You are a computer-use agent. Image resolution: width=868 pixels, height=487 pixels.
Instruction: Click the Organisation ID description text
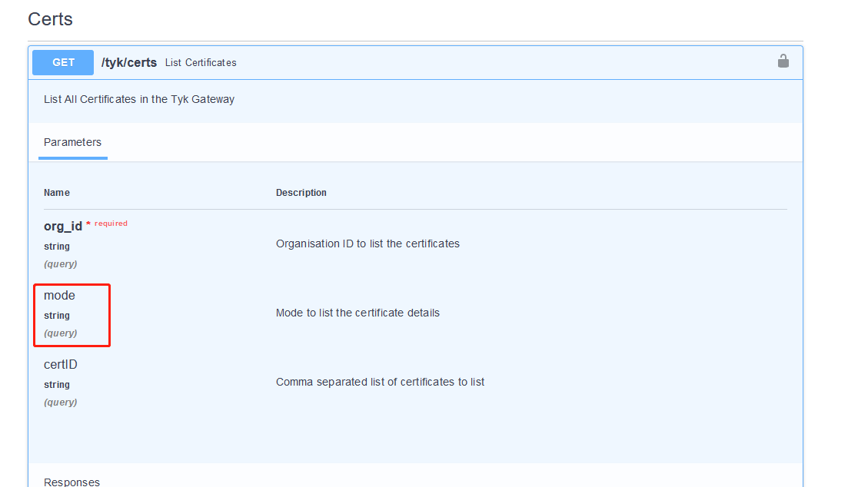(x=367, y=243)
